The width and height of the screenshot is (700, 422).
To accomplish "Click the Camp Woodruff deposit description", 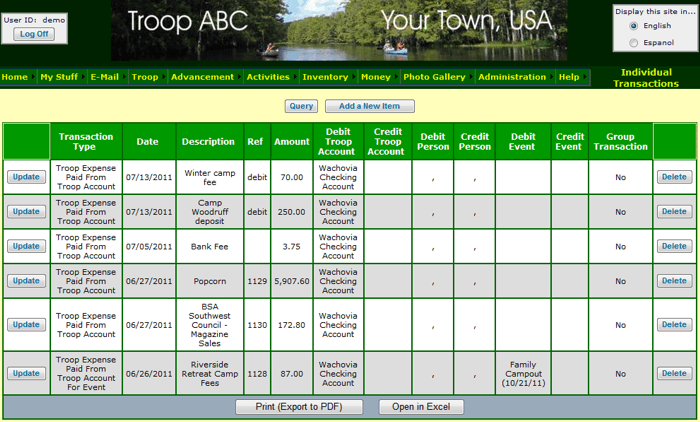I will [209, 212].
